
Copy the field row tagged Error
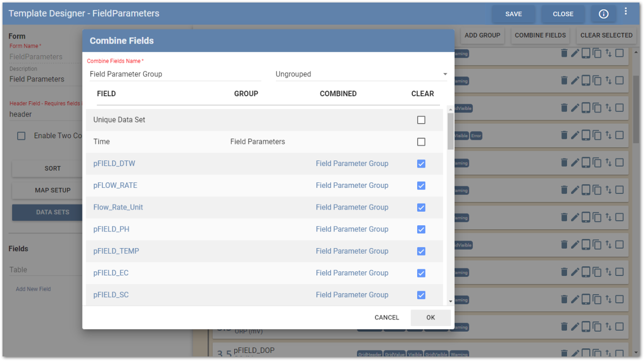pos(597,135)
